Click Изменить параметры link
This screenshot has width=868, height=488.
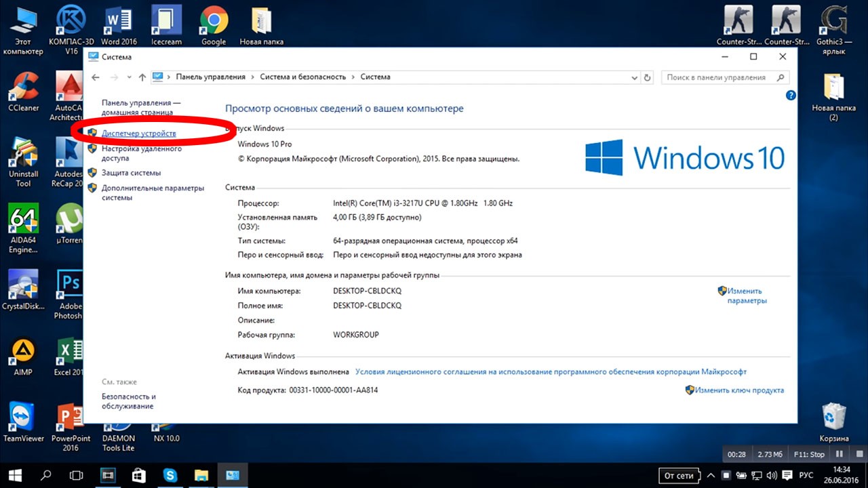(747, 296)
